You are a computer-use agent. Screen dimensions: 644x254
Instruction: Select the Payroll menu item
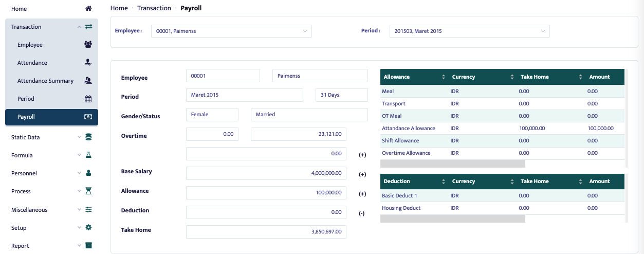(51, 117)
